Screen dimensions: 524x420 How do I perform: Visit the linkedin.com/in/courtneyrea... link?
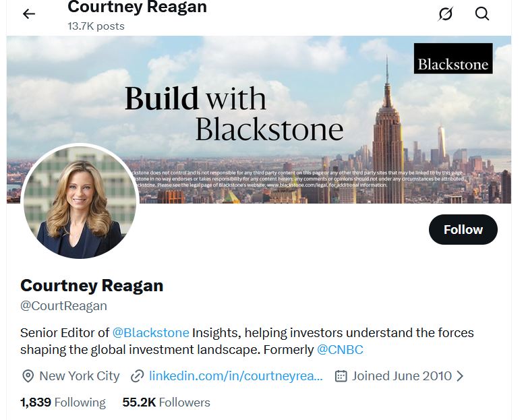236,376
